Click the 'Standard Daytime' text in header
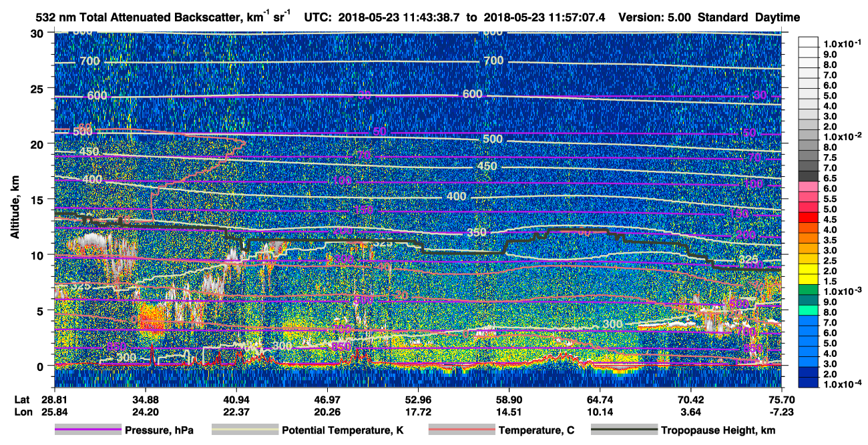This screenshot has height=445, width=868. coord(749,17)
